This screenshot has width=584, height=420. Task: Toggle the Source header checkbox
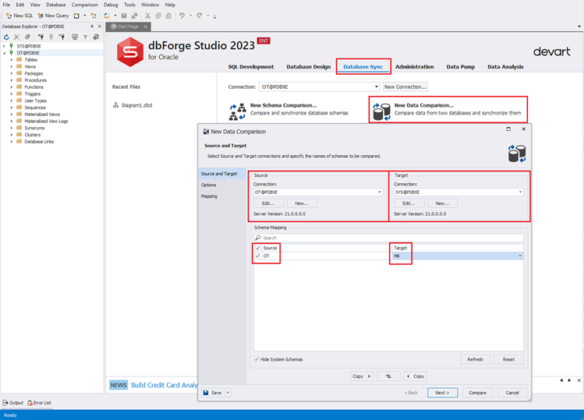pyautogui.click(x=258, y=248)
